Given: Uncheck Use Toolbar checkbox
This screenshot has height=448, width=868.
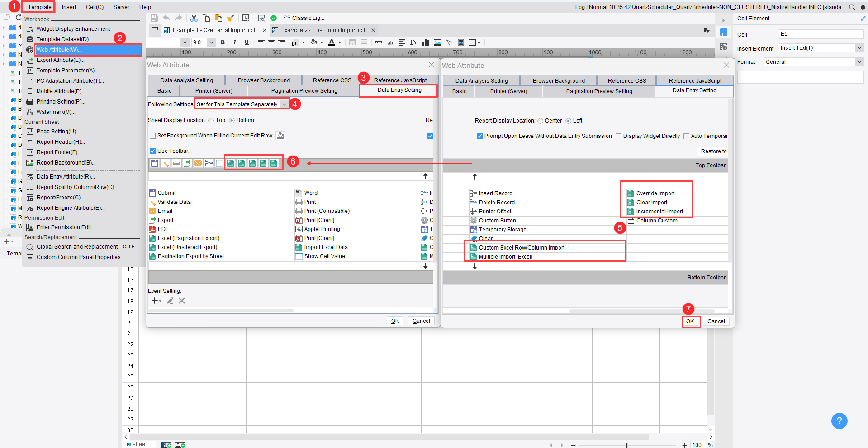Looking at the screenshot, I should 153,151.
